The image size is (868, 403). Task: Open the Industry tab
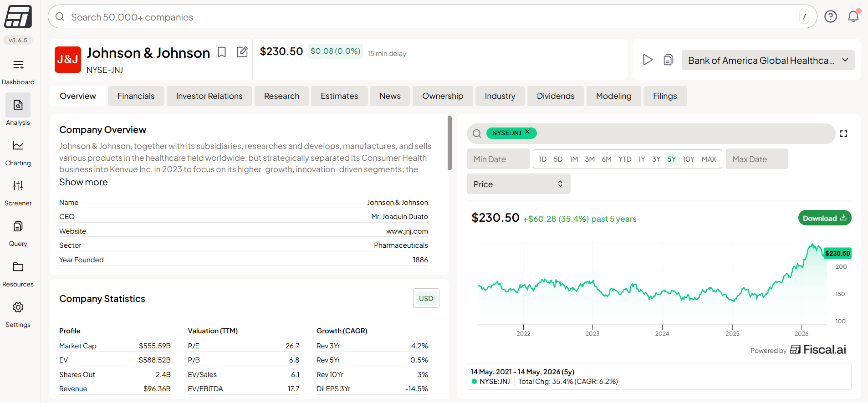click(x=500, y=96)
